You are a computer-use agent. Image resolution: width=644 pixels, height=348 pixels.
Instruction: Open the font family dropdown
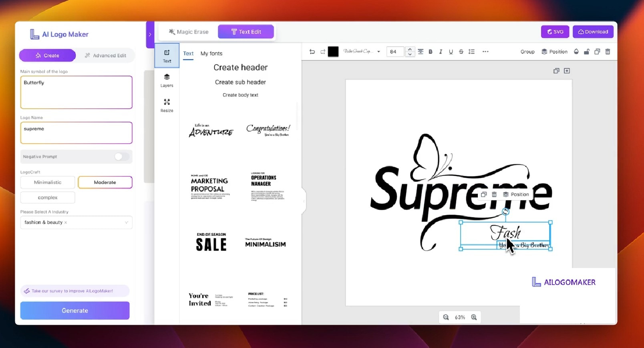pos(362,52)
